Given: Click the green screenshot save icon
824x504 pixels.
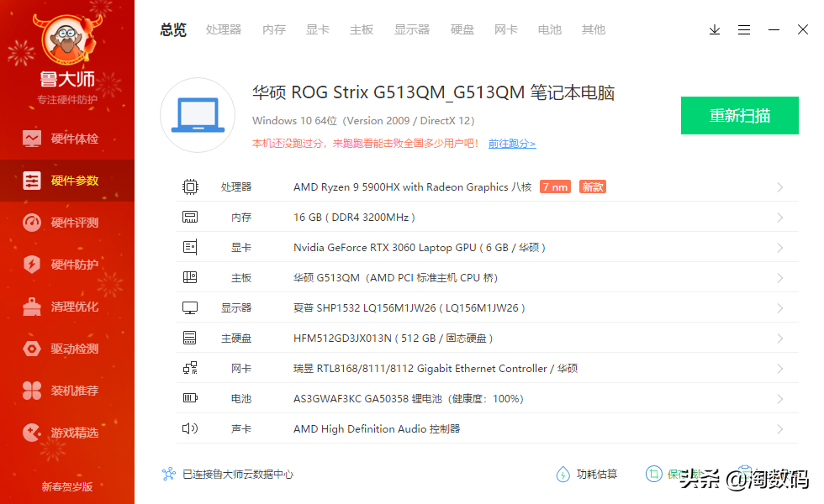Looking at the screenshot, I should coord(654,474).
